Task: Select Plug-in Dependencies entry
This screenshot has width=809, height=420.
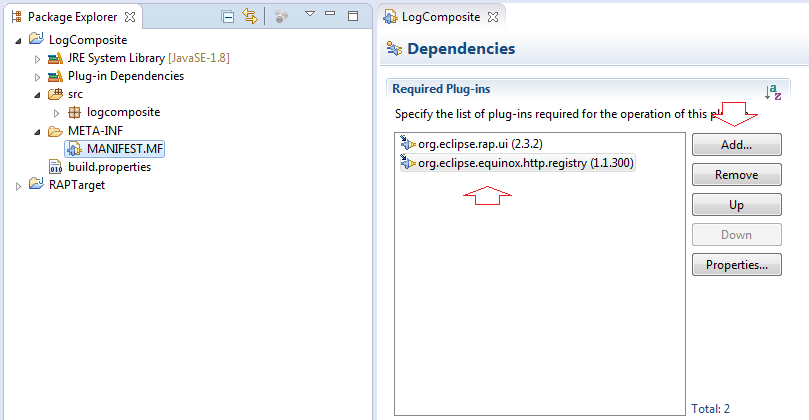Action: [126, 76]
